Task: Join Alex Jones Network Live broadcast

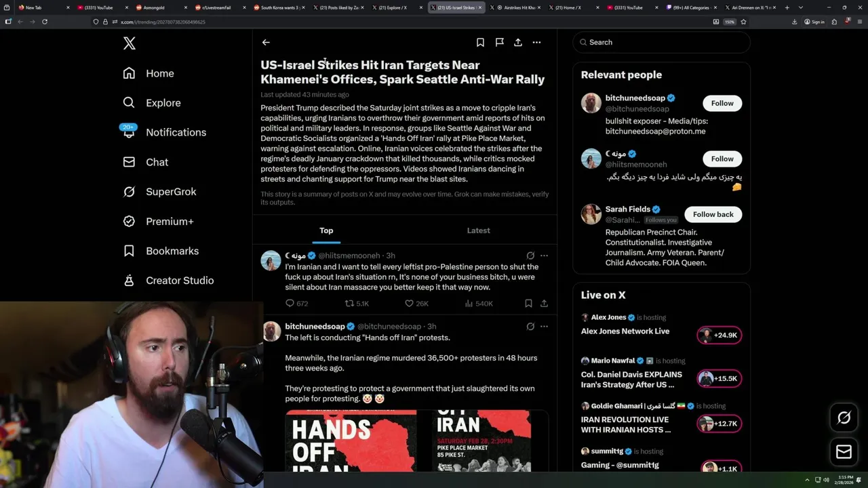Action: (625, 331)
